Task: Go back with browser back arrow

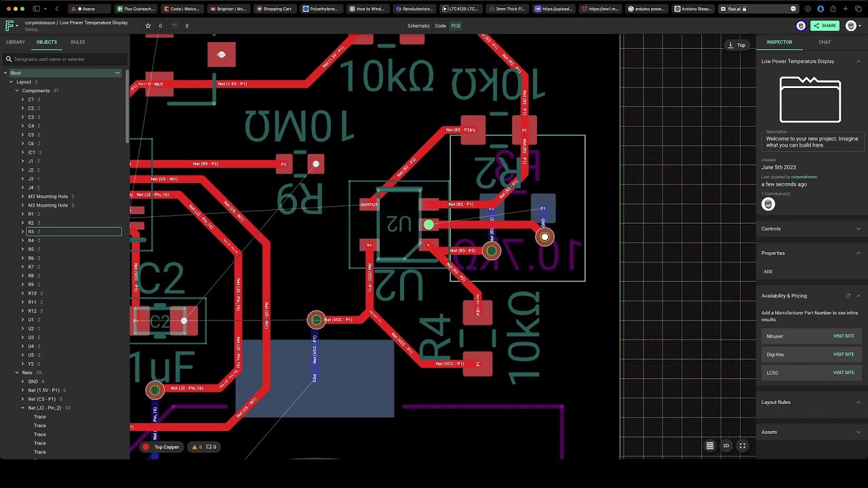Action: click(56, 9)
